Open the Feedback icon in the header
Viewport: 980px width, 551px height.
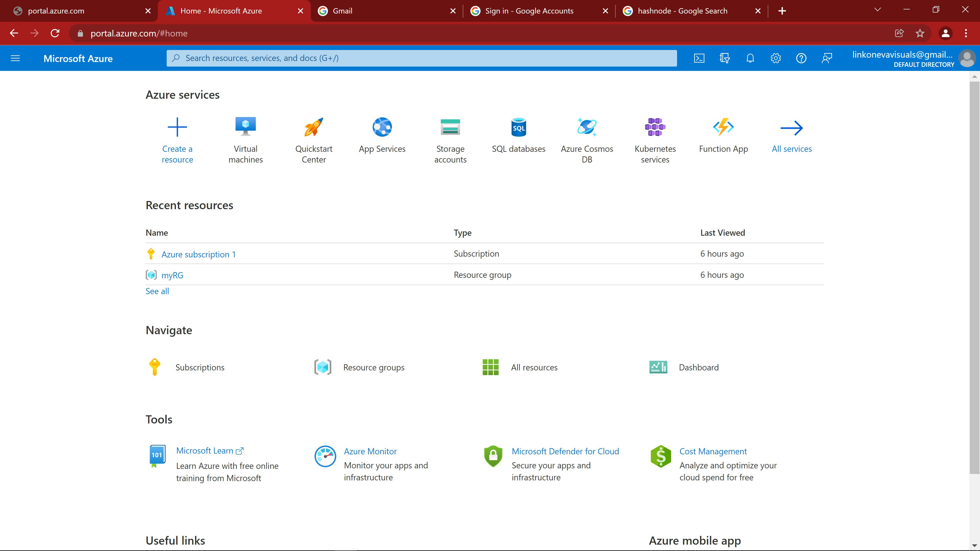pyautogui.click(x=827, y=58)
